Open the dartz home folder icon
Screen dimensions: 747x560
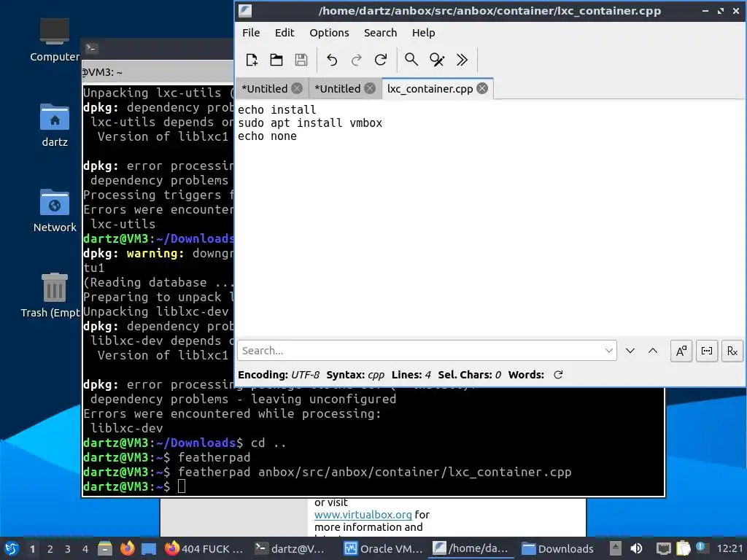click(55, 125)
